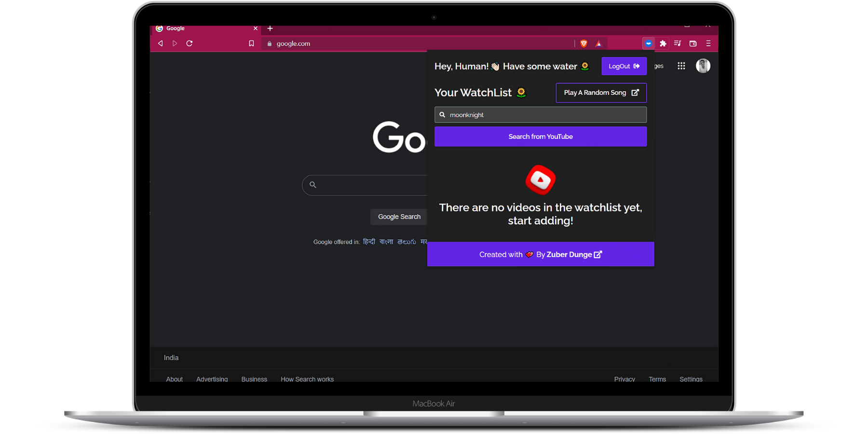Switch Google to Hindi language link
868x434 pixels.
click(x=369, y=242)
